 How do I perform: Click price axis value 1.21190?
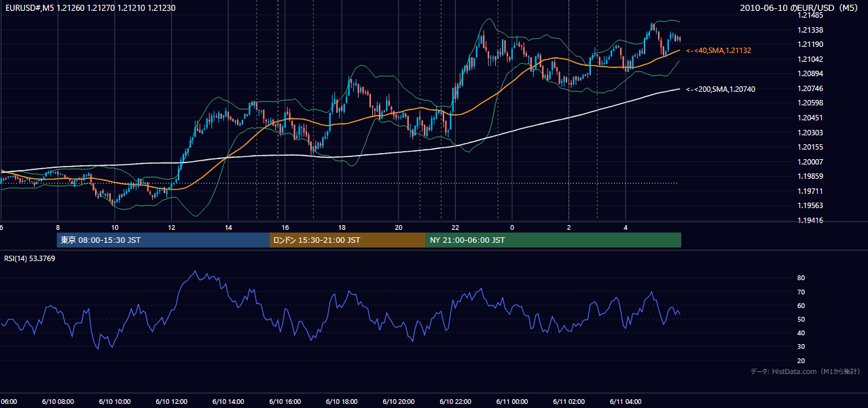coord(810,44)
